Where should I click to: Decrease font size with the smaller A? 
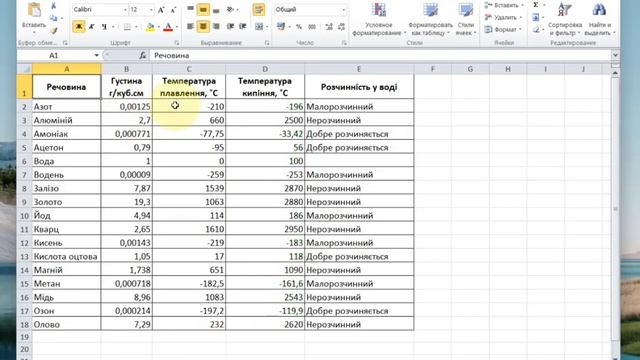coord(173,10)
